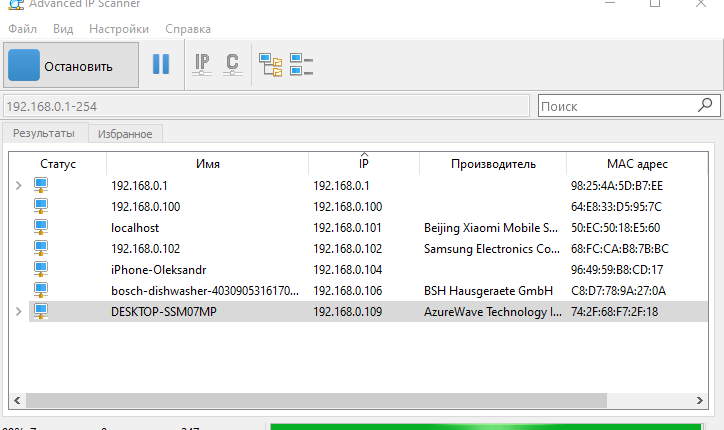Select the name localhost
This screenshot has width=724, height=430.
[x=135, y=228]
